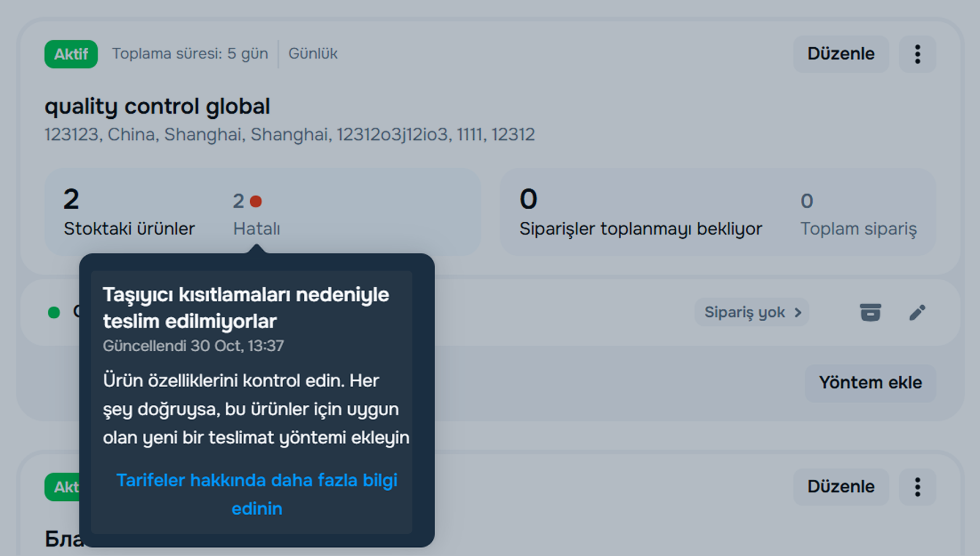Select Siparişler toplanmayı bekliyor counter
The width and height of the screenshot is (980, 556).
pyautogui.click(x=640, y=213)
